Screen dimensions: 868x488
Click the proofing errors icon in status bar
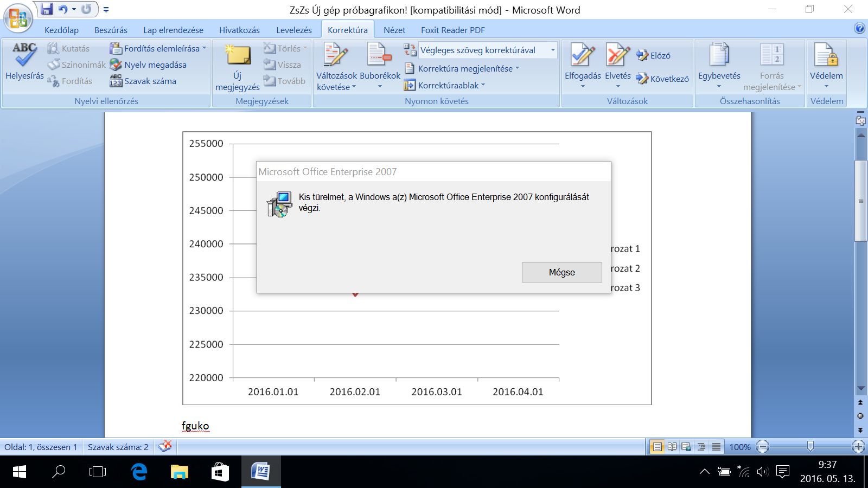(165, 447)
